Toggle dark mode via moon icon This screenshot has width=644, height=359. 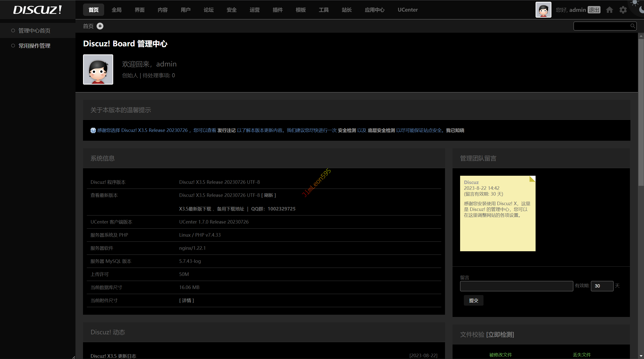pos(641,10)
